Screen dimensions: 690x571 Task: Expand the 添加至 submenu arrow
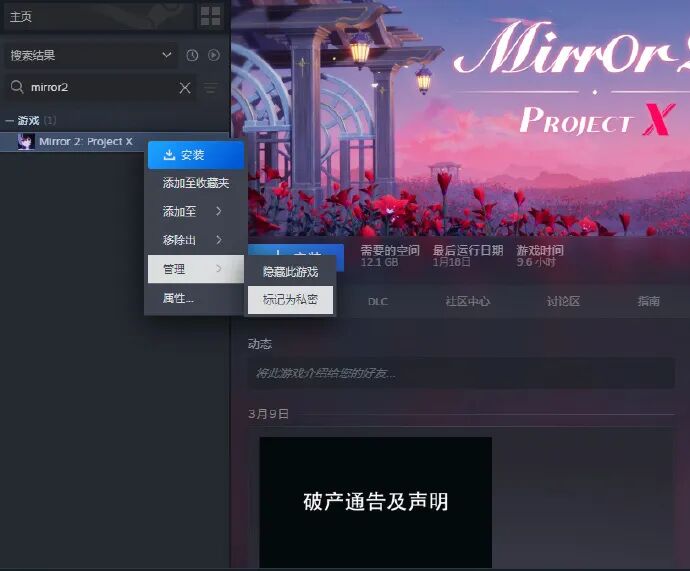(x=219, y=211)
